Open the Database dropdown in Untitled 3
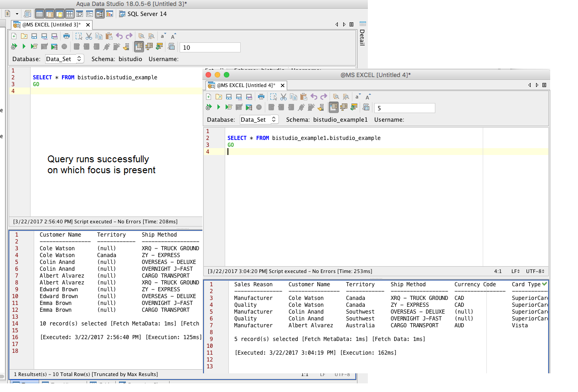Screen dimensions: 578x392 tap(64, 59)
